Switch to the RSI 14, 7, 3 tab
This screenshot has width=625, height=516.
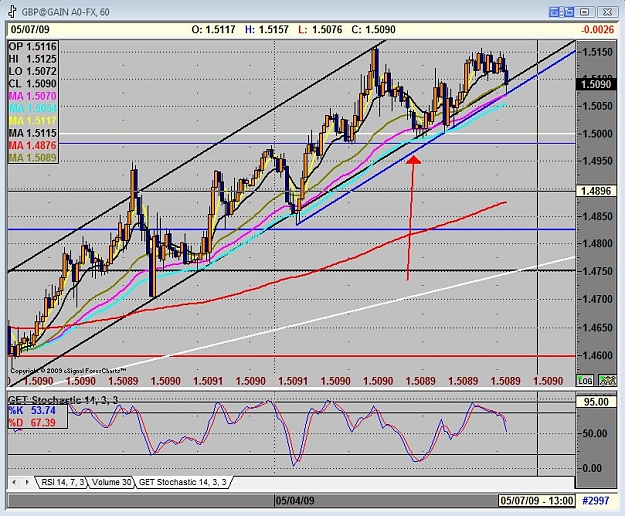click(x=63, y=482)
